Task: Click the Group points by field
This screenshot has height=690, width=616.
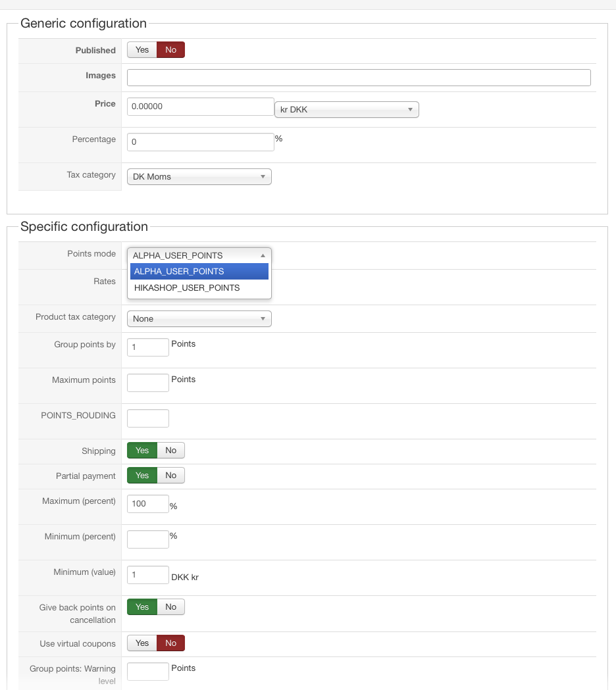Action: (x=148, y=347)
